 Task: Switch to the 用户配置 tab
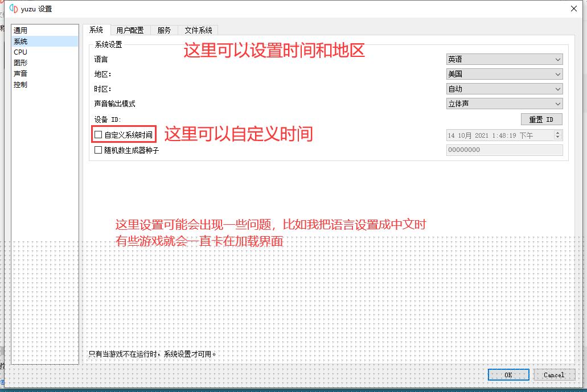(x=130, y=30)
